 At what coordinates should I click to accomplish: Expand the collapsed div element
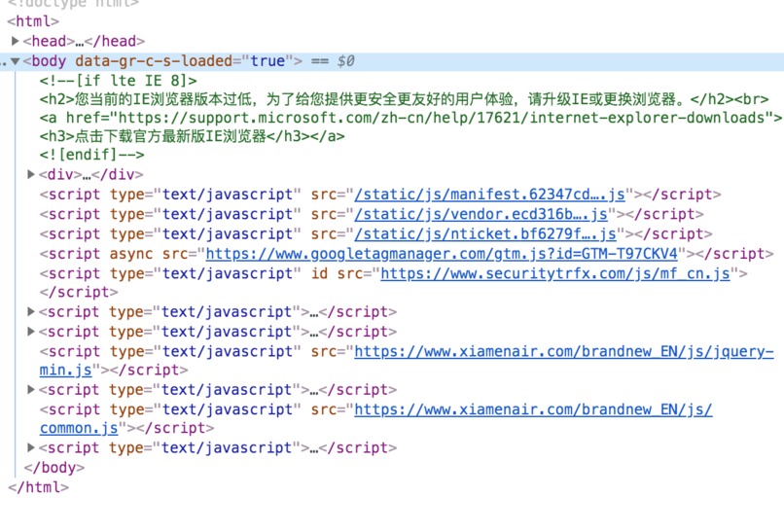(30, 174)
